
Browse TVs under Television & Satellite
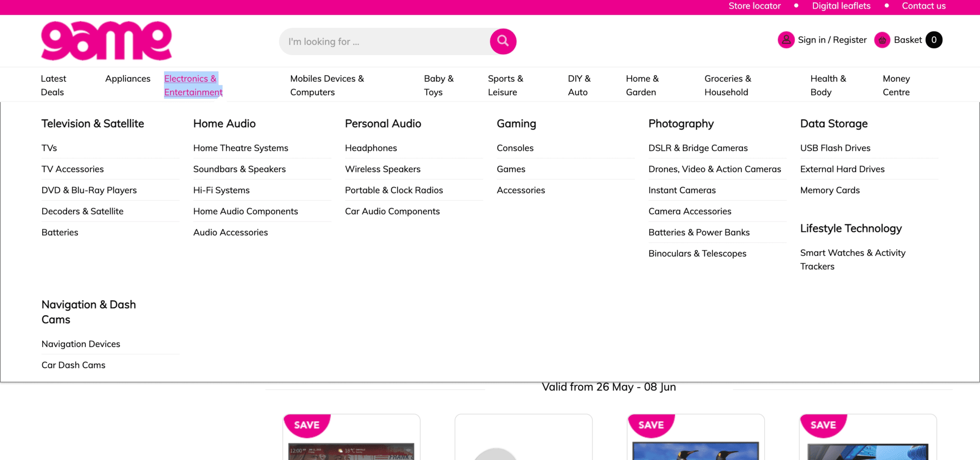pyautogui.click(x=49, y=148)
